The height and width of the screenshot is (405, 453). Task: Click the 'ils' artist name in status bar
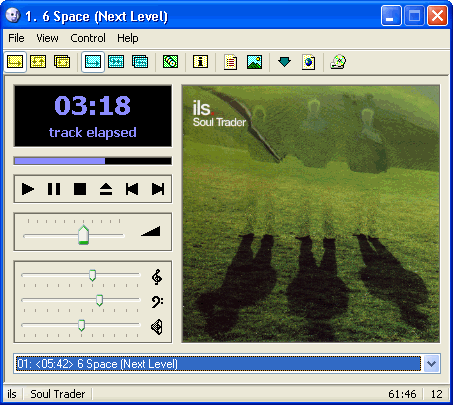12,394
